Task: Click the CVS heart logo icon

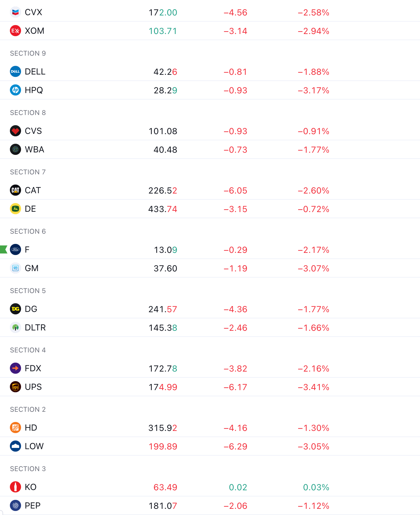Action: [x=15, y=131]
